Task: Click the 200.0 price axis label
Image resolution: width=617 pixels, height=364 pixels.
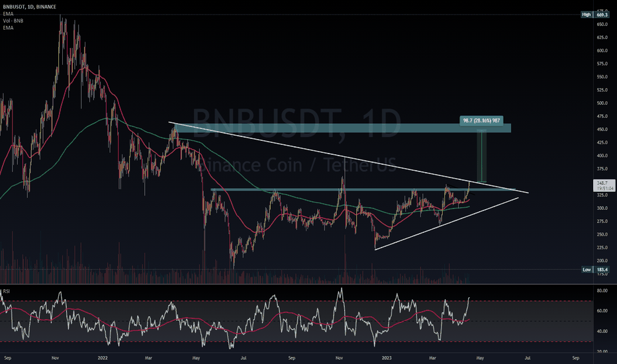Action: (602, 261)
